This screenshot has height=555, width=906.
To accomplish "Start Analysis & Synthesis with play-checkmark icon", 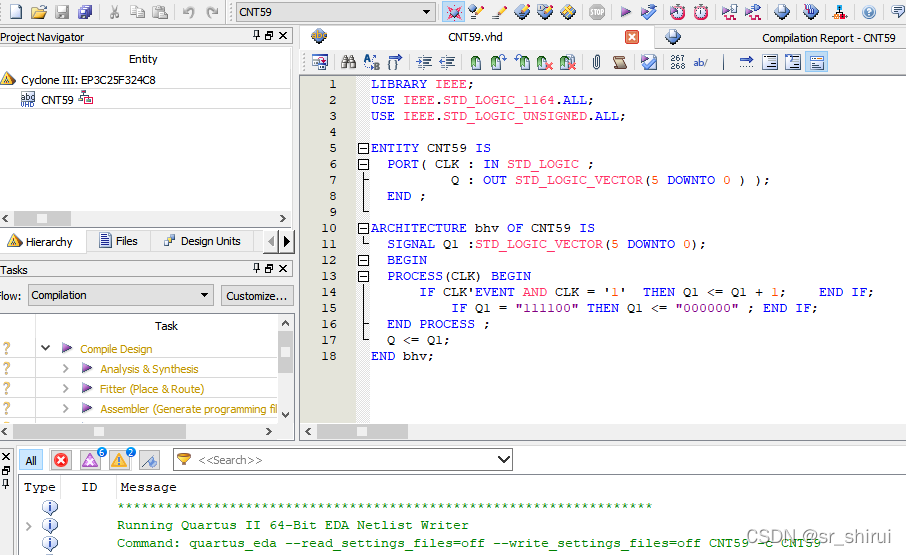I will point(648,12).
